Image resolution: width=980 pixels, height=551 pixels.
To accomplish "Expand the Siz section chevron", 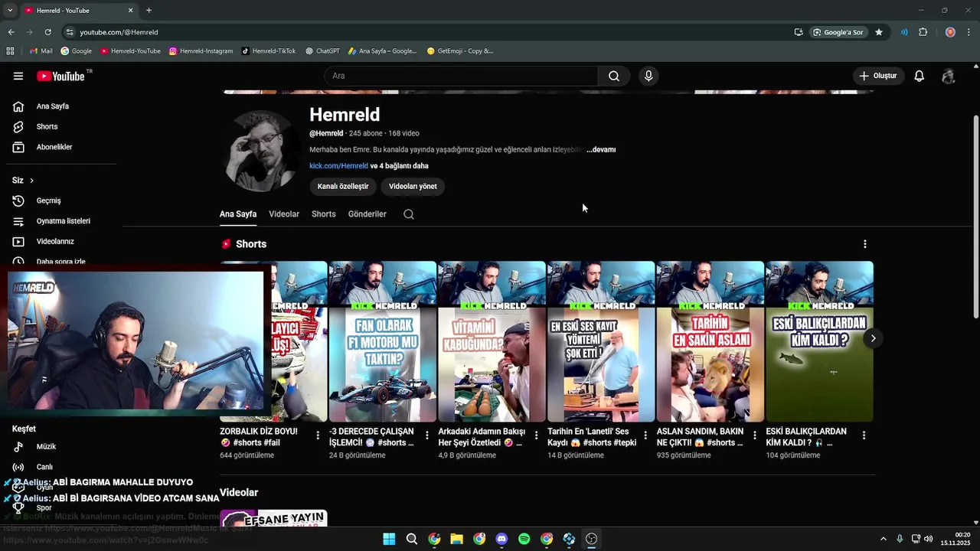I will point(31,181).
